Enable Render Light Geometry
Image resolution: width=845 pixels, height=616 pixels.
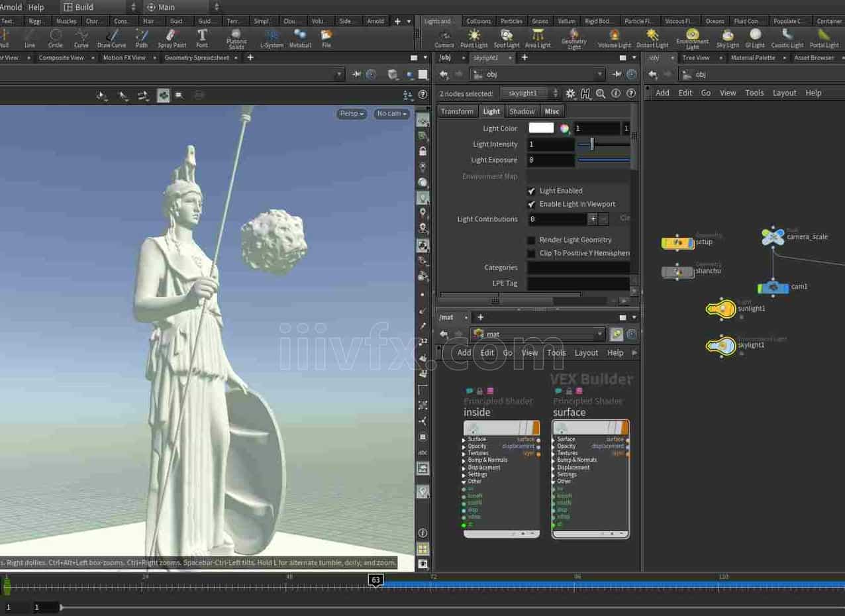click(x=531, y=240)
